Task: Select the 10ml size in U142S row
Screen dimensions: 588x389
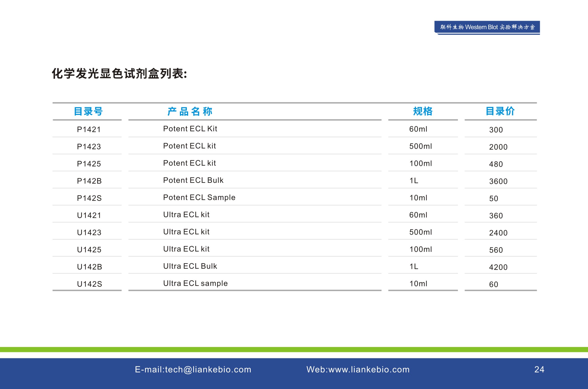Action: (x=418, y=283)
